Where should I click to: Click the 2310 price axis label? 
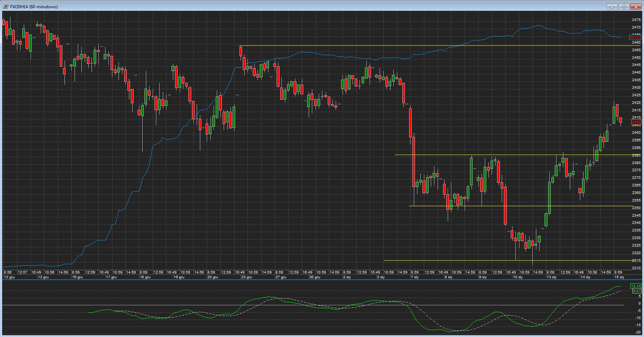[x=636, y=268]
